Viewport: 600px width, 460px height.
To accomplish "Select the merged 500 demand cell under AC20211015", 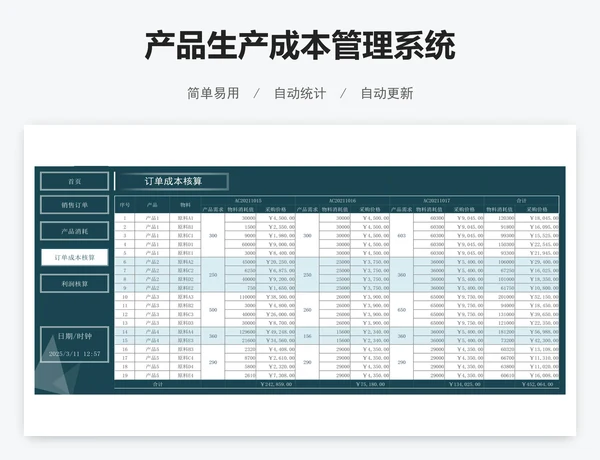I will (213, 310).
